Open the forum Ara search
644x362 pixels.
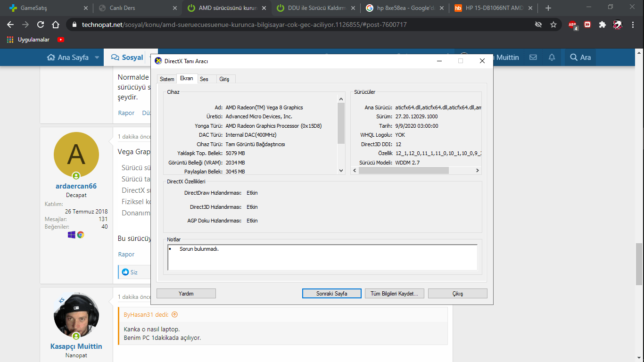tap(580, 58)
